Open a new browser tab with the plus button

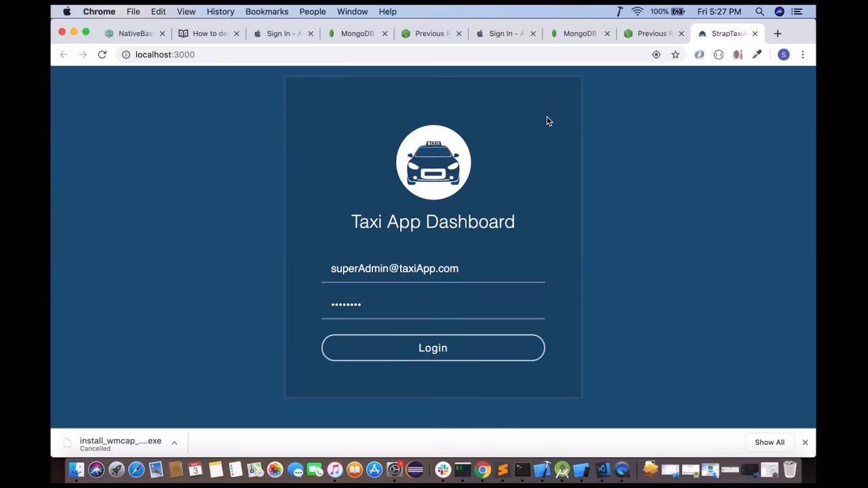tap(777, 33)
